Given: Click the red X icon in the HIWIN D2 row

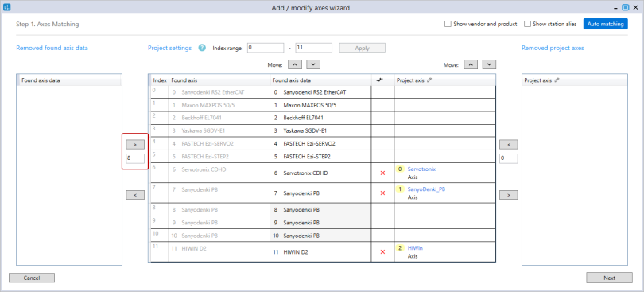Looking at the screenshot, I should pyautogui.click(x=382, y=251).
